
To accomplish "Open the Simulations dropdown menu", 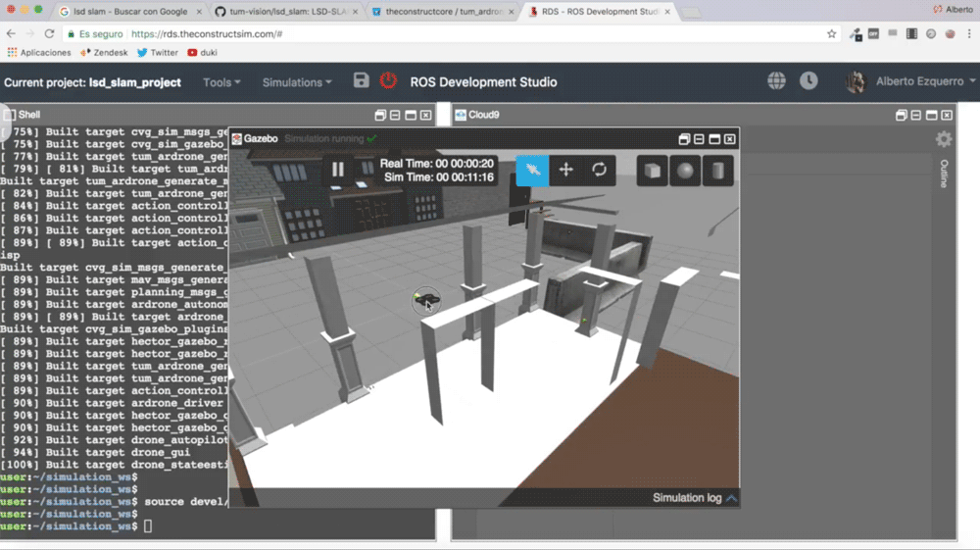I will pos(297,82).
